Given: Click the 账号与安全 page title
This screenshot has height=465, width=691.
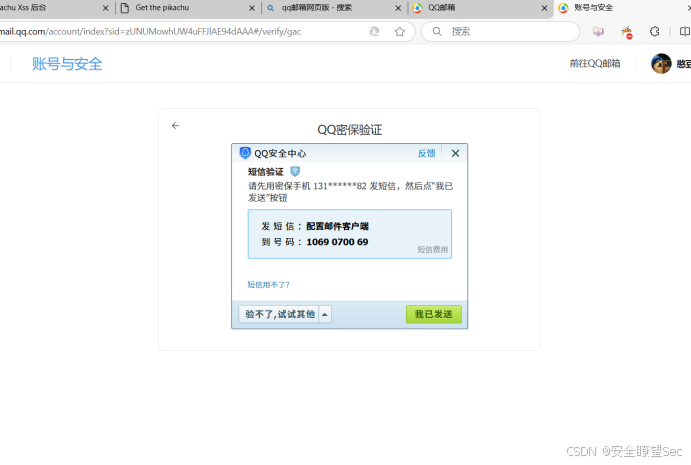Looking at the screenshot, I should click(x=67, y=64).
